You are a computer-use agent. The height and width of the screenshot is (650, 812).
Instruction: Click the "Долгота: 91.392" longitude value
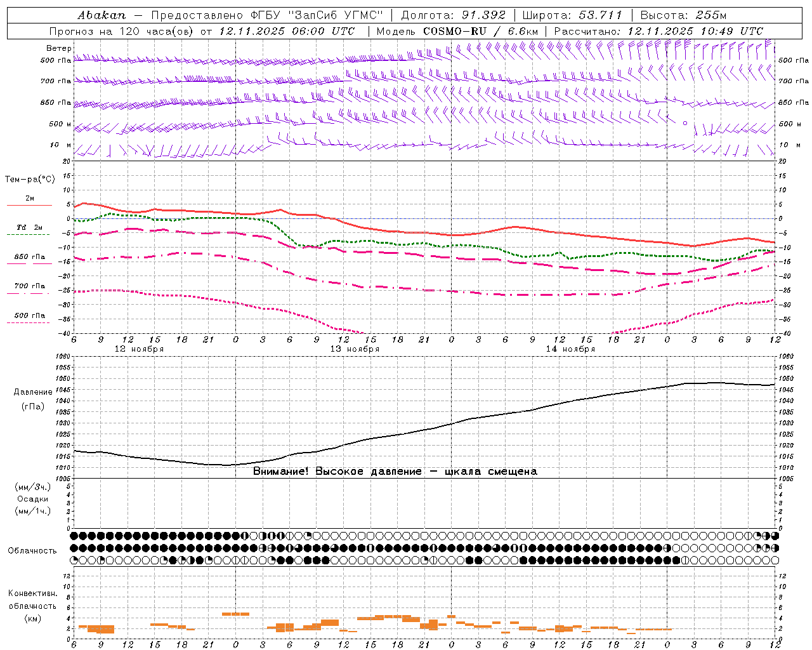click(x=454, y=15)
